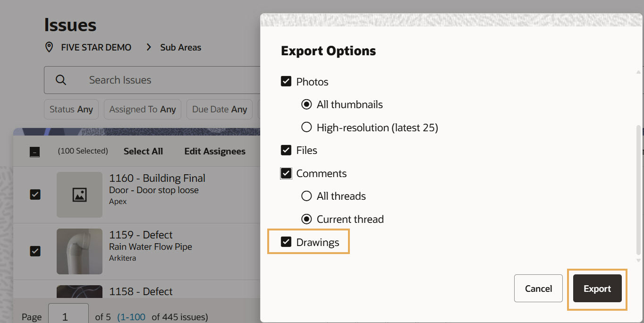Click the search magnifier icon

(x=61, y=80)
